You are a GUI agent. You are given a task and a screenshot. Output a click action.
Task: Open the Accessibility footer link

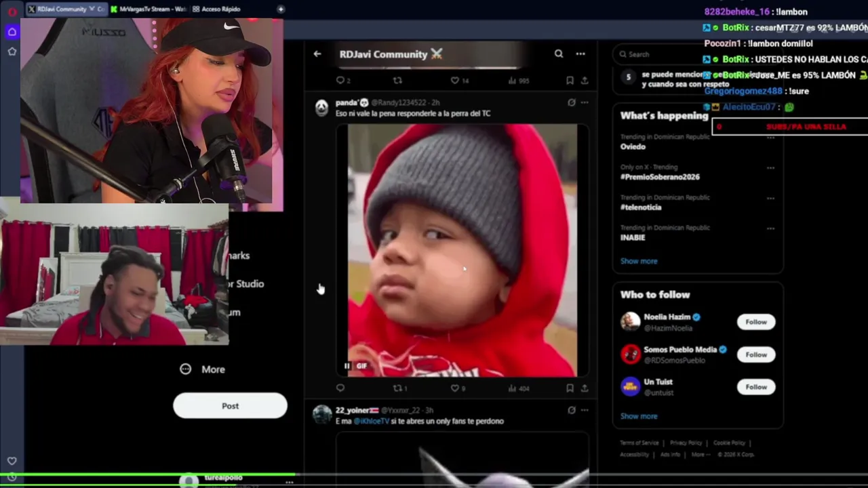click(634, 454)
